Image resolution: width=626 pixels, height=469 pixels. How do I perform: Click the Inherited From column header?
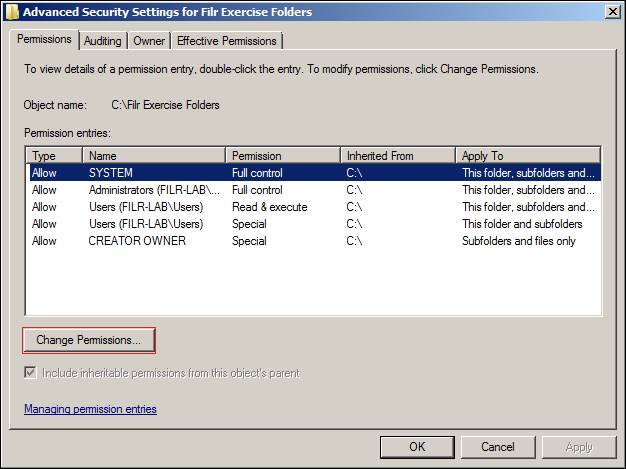[x=398, y=156]
